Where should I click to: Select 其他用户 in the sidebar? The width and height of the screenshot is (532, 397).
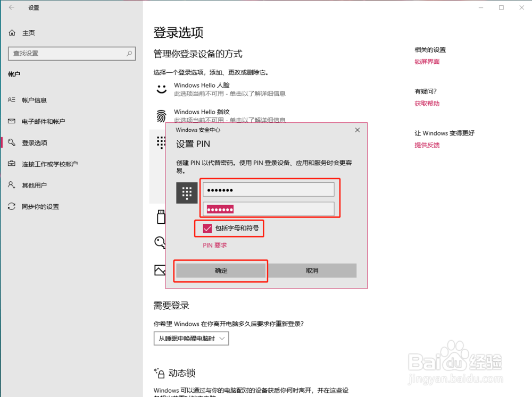point(34,185)
